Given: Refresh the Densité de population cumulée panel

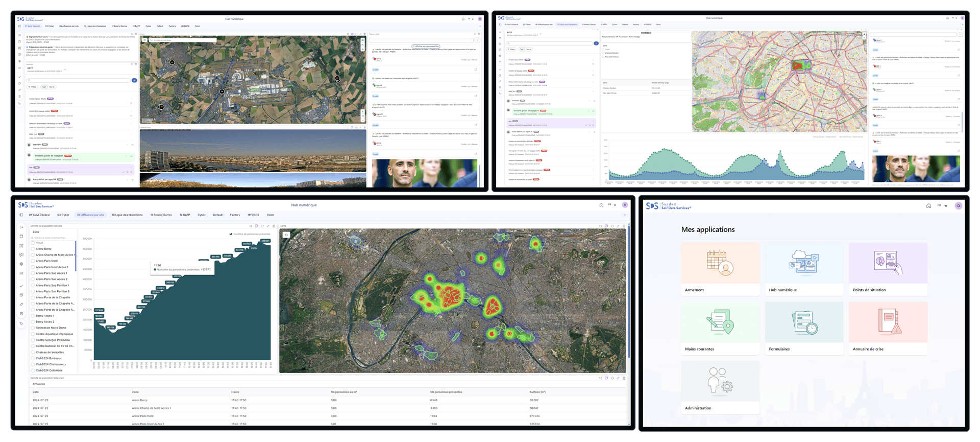Looking at the screenshot, I should click(x=262, y=226).
